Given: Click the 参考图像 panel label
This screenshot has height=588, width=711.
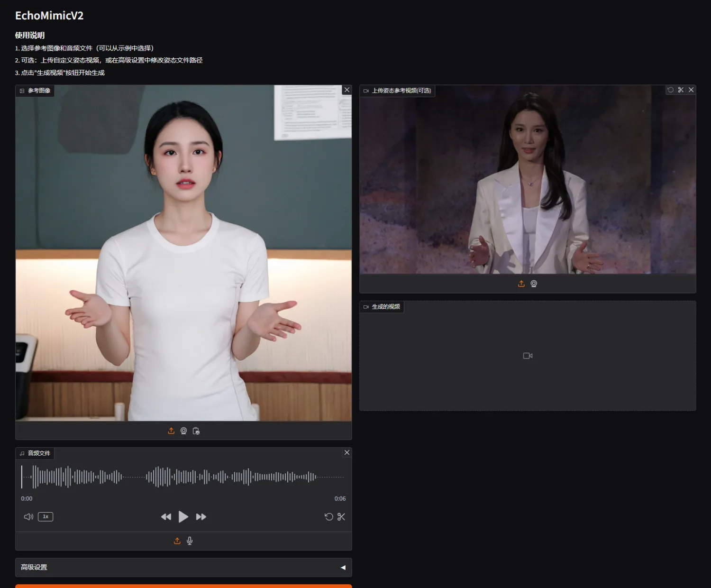Looking at the screenshot, I should 35,91.
